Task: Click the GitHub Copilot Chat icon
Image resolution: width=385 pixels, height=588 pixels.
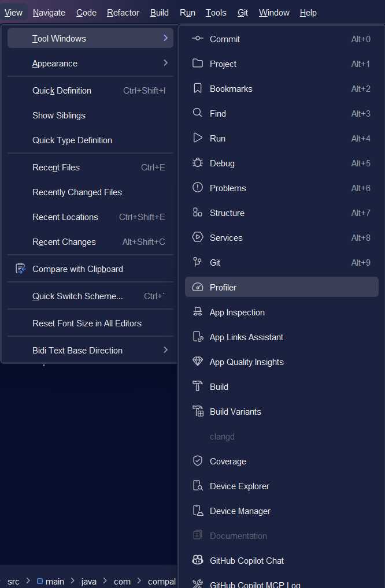Action: [198, 560]
